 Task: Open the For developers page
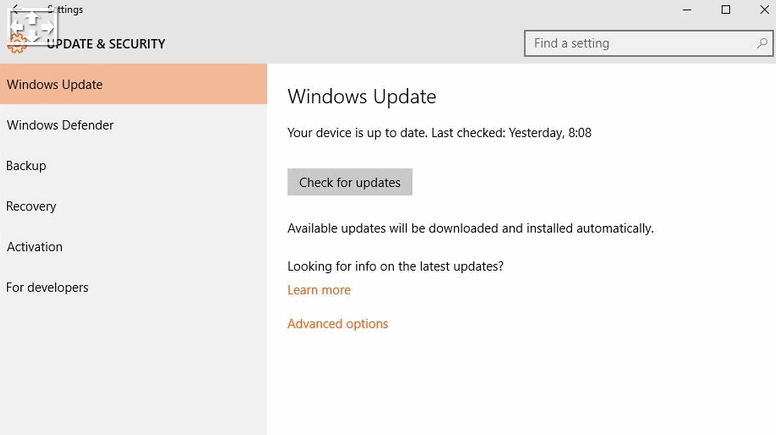click(x=134, y=287)
